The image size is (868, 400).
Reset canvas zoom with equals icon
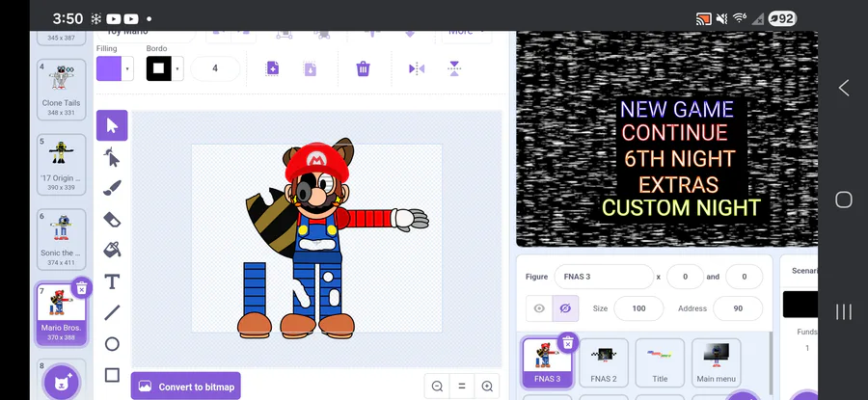click(x=462, y=387)
